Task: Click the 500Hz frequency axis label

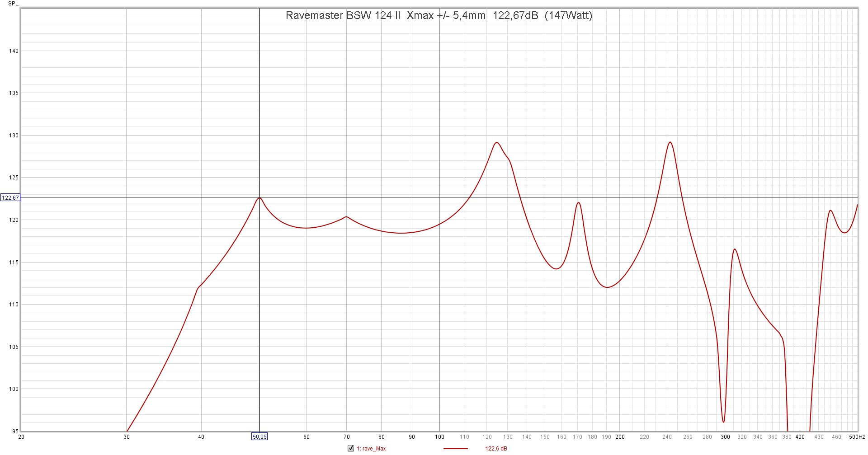Action: (x=857, y=437)
